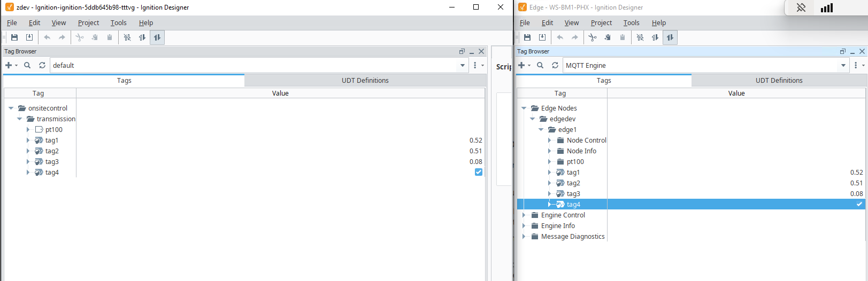
Task: Switch to UDT Definitions tab in Edge
Action: coord(779,80)
